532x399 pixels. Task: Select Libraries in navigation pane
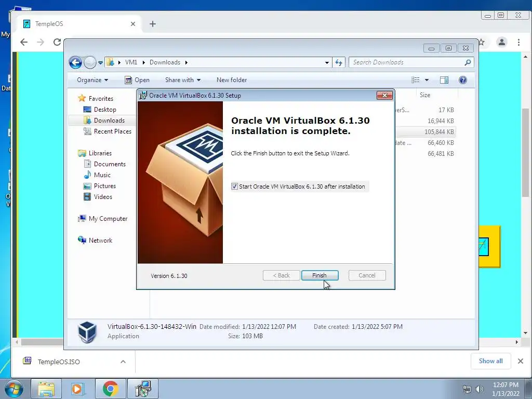pos(100,153)
